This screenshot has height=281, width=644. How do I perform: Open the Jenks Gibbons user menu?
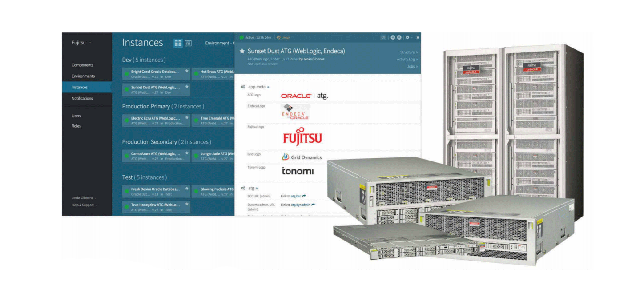(84, 198)
